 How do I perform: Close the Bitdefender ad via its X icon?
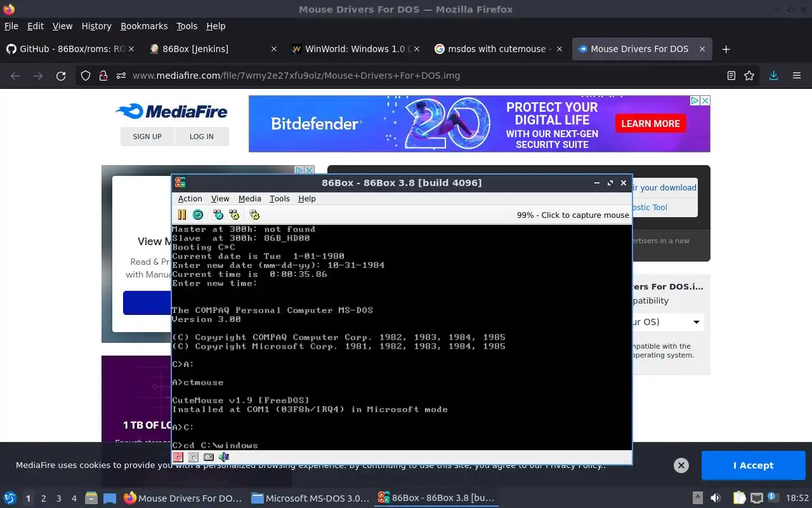pos(705,100)
